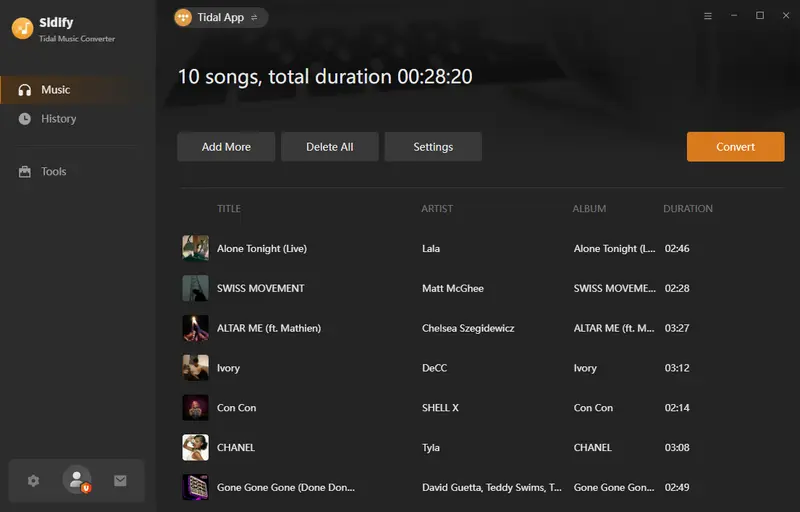Click the Sidify logo icon

pyautogui.click(x=22, y=29)
